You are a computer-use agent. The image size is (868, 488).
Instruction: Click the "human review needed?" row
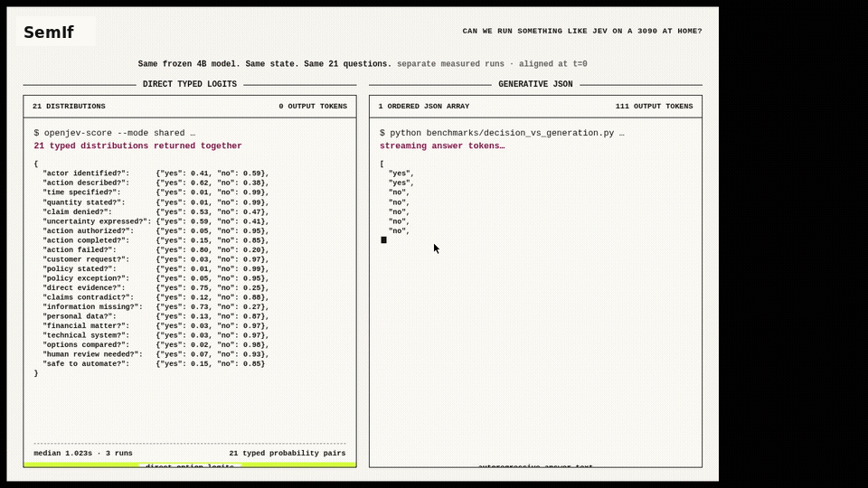pyautogui.click(x=156, y=354)
